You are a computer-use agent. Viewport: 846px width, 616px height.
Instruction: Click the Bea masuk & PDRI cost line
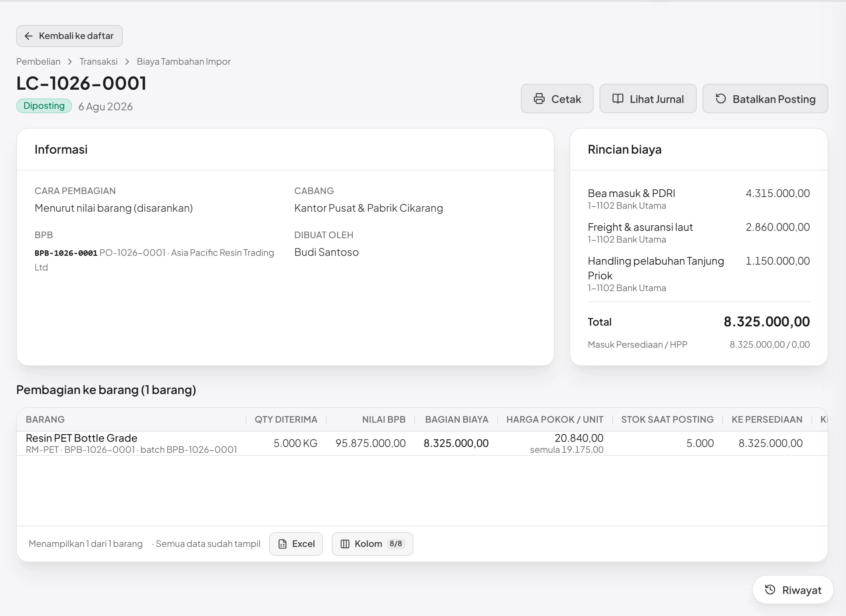click(699, 199)
